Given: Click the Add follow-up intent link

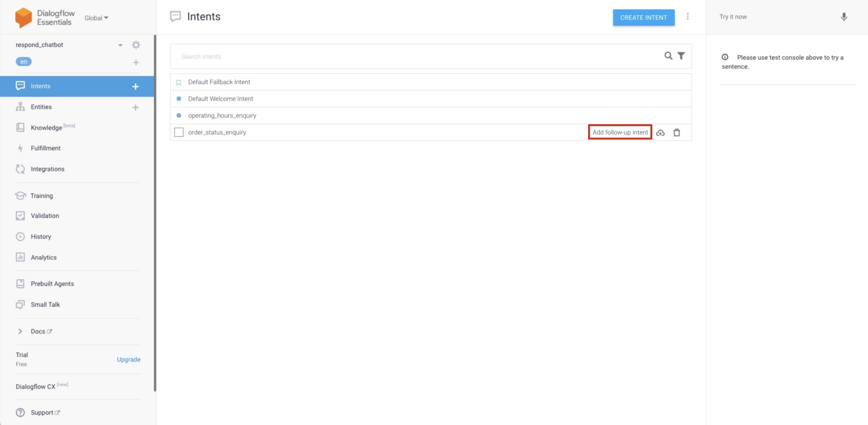Looking at the screenshot, I should pyautogui.click(x=620, y=132).
